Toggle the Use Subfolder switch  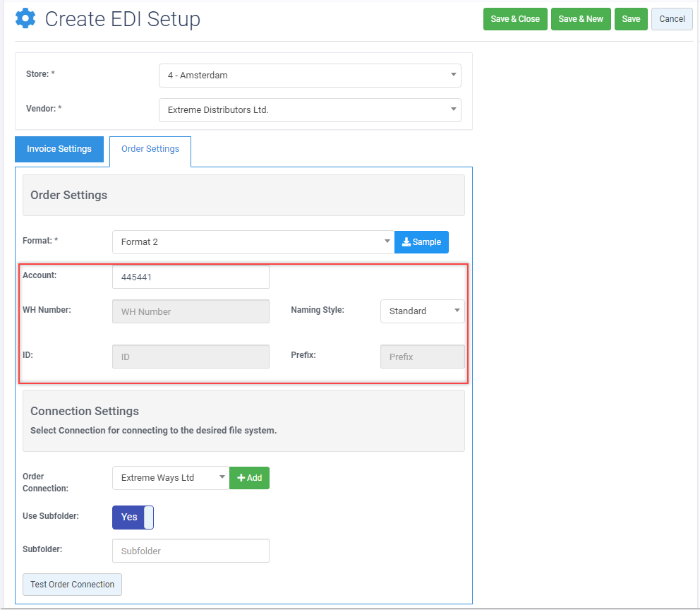point(133,517)
